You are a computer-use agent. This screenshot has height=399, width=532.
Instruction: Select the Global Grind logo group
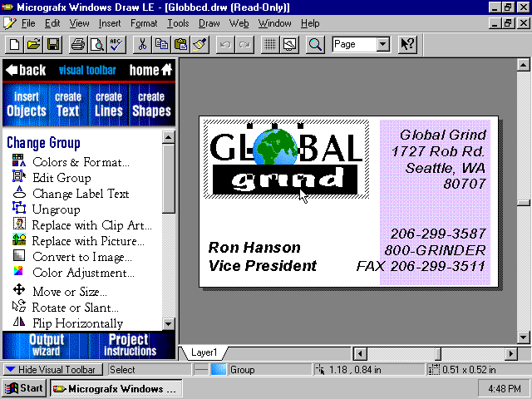(x=286, y=159)
